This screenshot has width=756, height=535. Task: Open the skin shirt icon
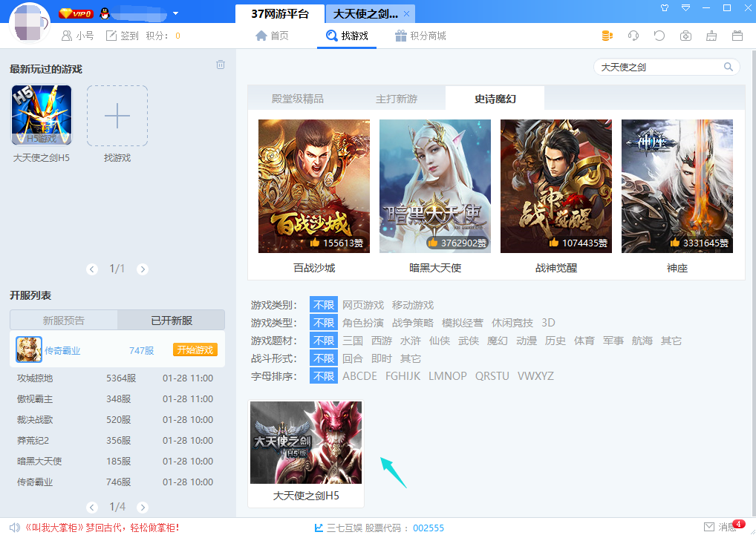point(665,8)
